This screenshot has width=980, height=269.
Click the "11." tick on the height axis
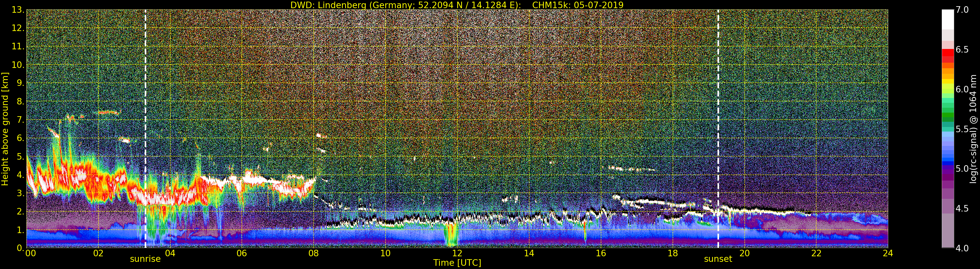click(18, 46)
